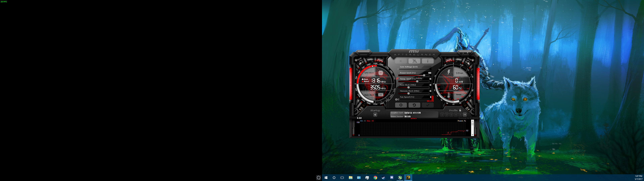Open Steam from the taskbar
644x181 pixels.
[x=384, y=178]
